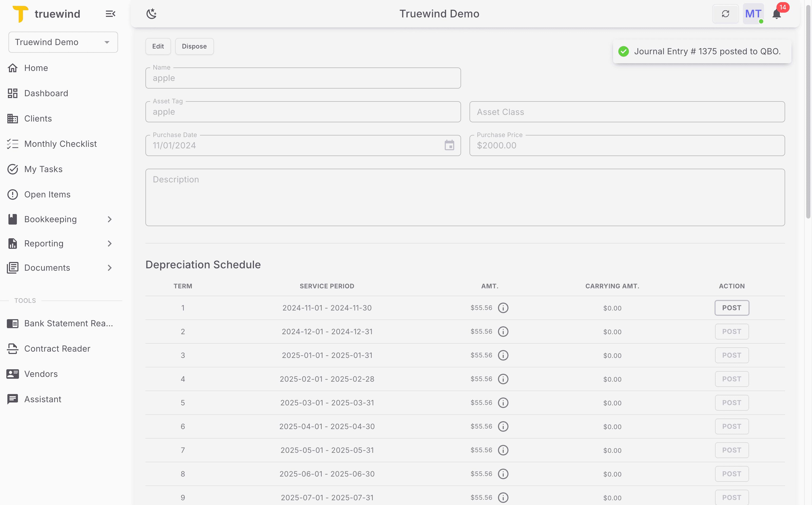Screen dimensions: 812x505
Task: Navigate to My Tasks
Action: pos(43,169)
